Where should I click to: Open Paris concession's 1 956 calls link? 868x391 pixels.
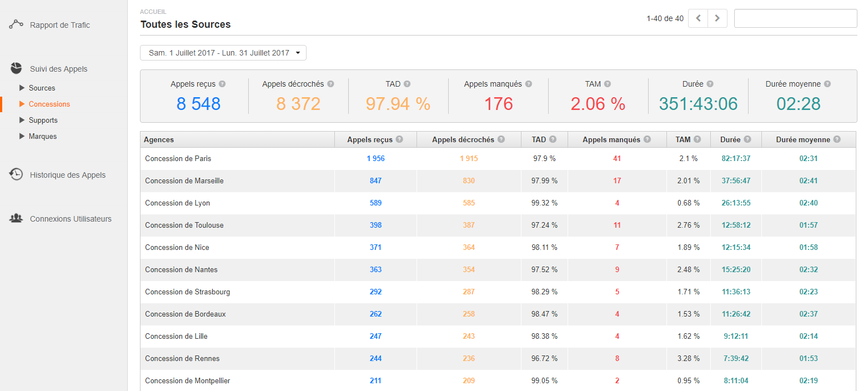(x=375, y=158)
